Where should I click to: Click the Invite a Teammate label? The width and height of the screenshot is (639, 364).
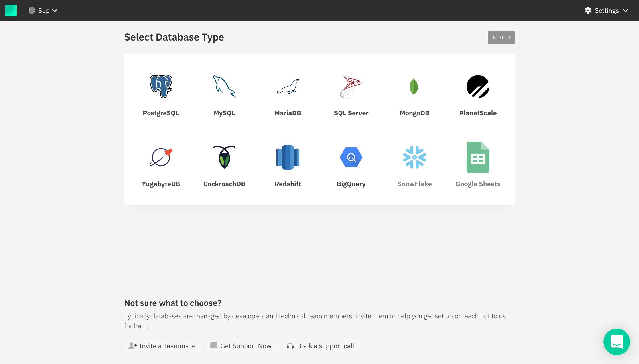167,346
